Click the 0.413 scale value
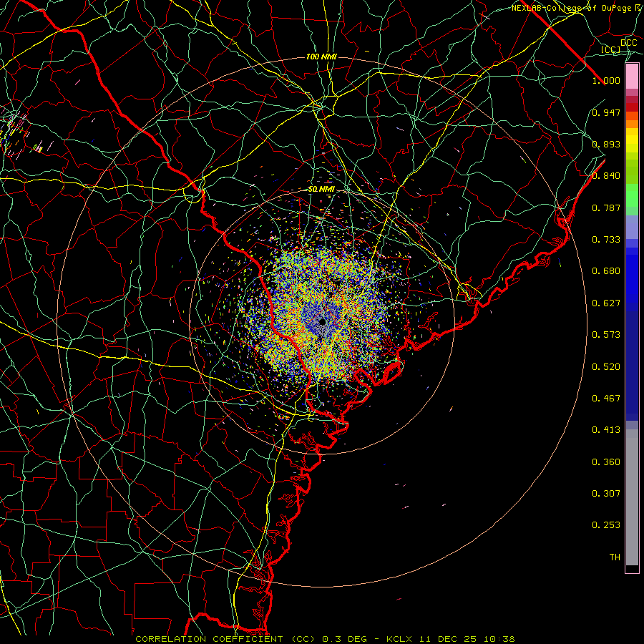 pyautogui.click(x=606, y=430)
